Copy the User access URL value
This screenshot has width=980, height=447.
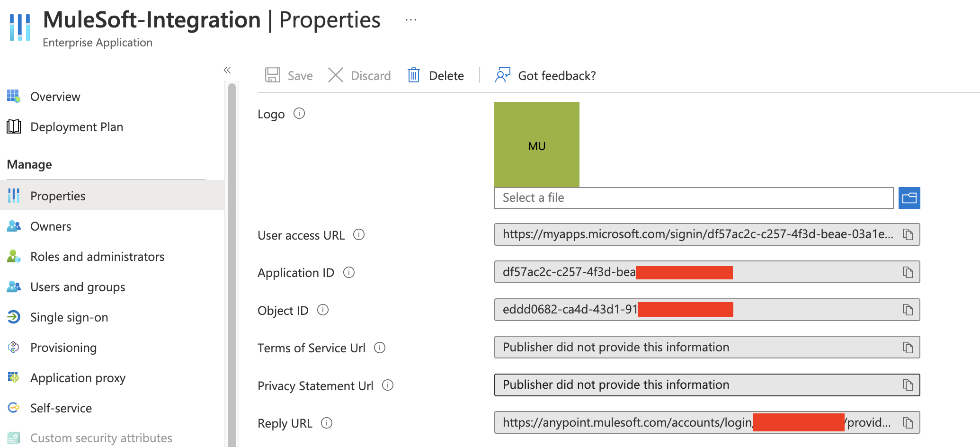point(908,234)
